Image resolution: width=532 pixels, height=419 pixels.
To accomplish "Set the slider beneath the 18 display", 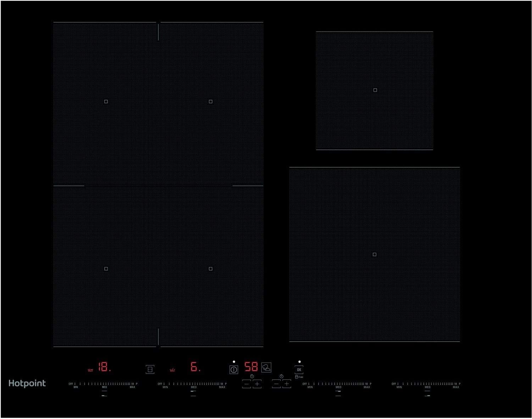I will [x=103, y=384].
